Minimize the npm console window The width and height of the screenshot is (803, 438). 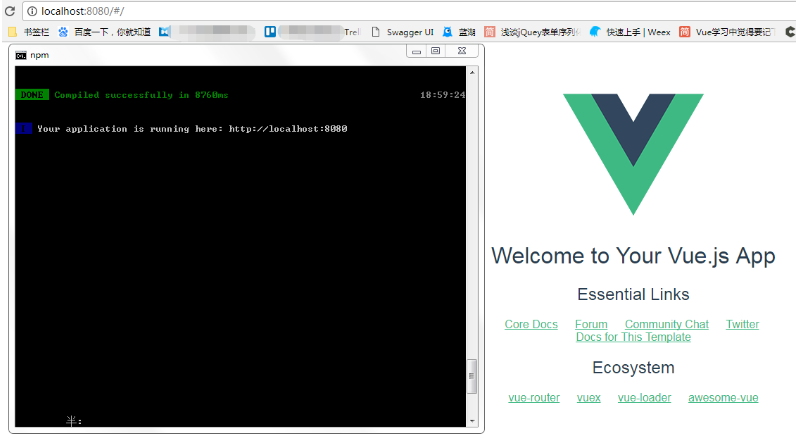tap(416, 51)
